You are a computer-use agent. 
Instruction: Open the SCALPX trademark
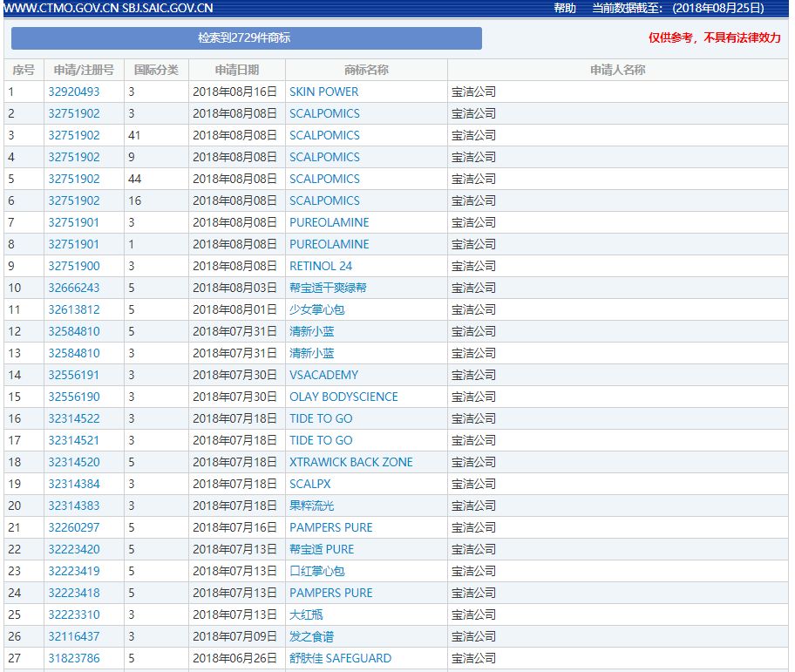tap(309, 484)
